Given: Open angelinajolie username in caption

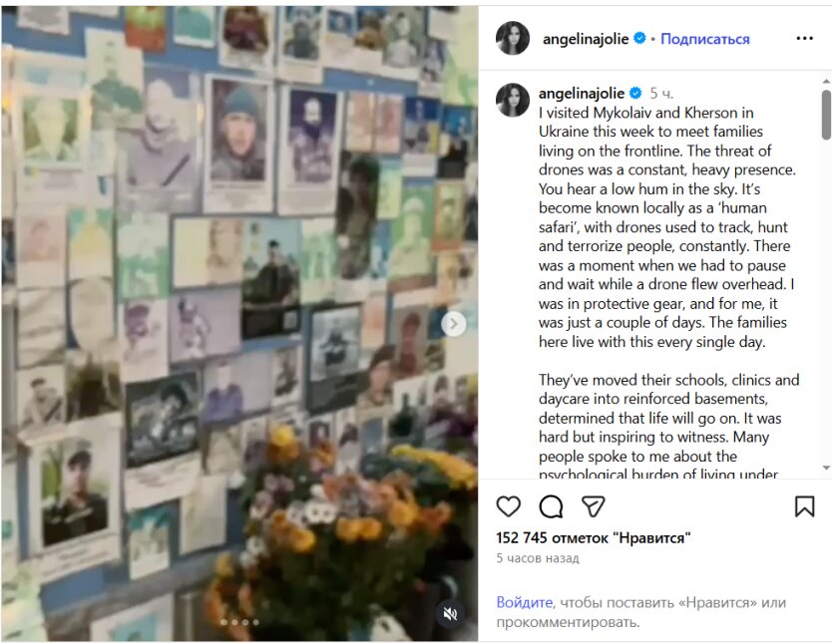Looking at the screenshot, I should pyautogui.click(x=582, y=94).
